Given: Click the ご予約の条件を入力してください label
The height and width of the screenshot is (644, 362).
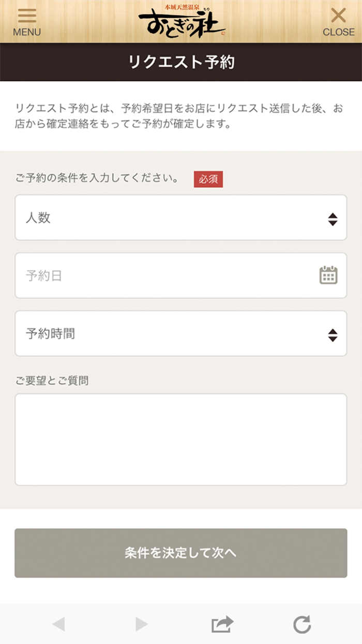Looking at the screenshot, I should (96, 178).
